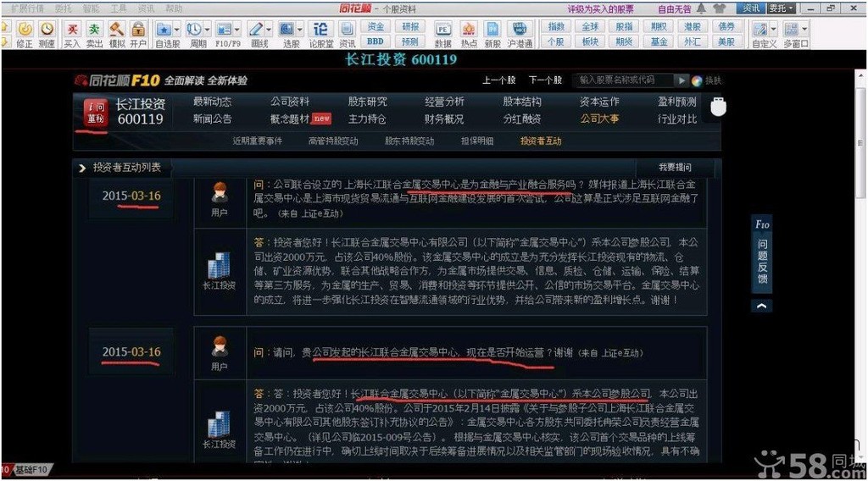This screenshot has width=868, height=481.
Task: Select the 投资者互动 sub-tab
Action: pyautogui.click(x=541, y=141)
